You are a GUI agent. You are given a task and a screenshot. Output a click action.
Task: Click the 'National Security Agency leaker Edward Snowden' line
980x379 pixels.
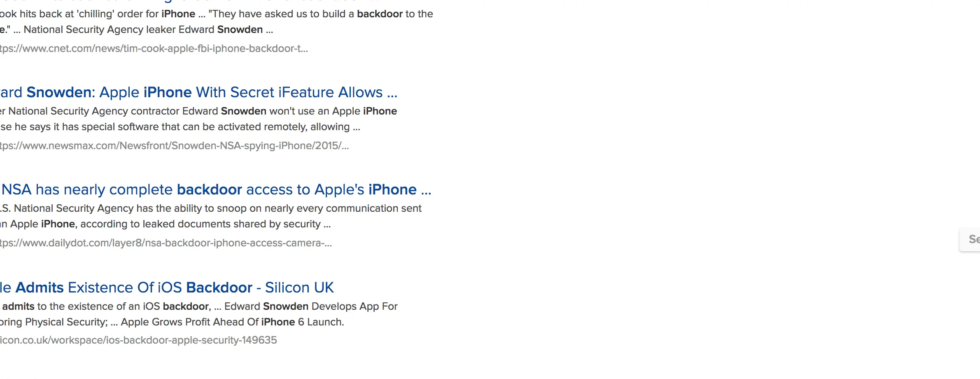140,30
